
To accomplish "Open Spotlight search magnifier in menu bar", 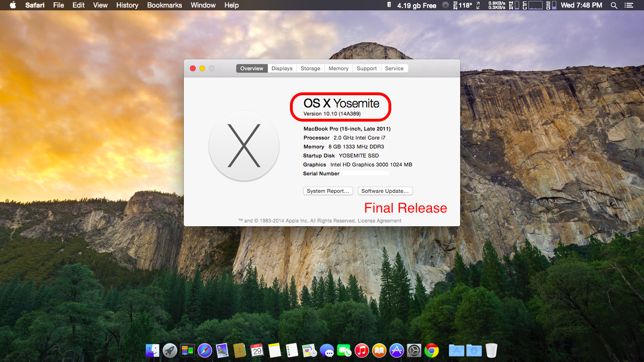I will 614,5.
